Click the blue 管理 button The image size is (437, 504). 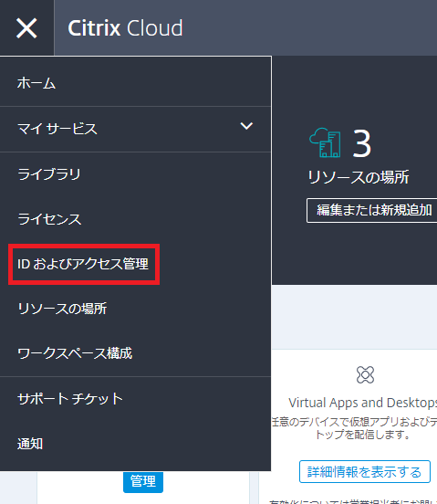(x=143, y=481)
